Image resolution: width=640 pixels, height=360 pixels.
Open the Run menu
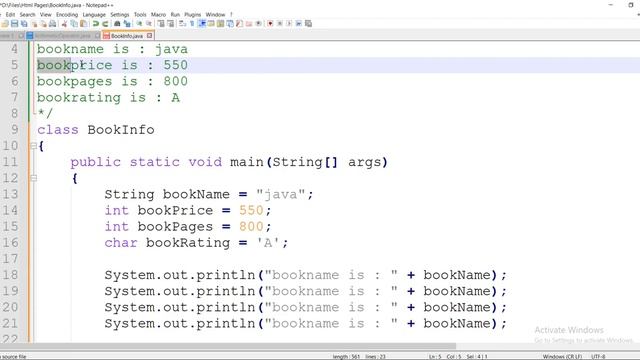pyautogui.click(x=175, y=15)
